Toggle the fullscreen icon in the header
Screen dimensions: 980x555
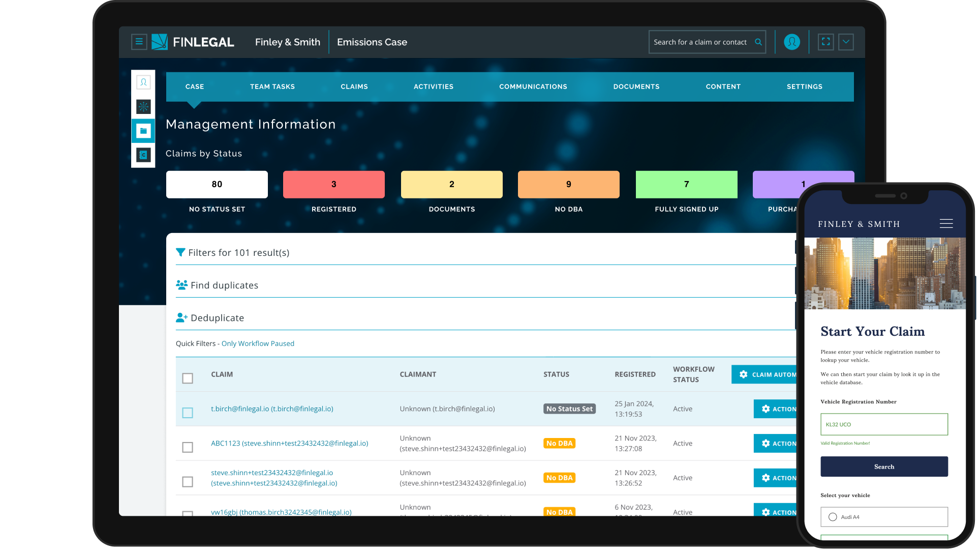(x=825, y=42)
